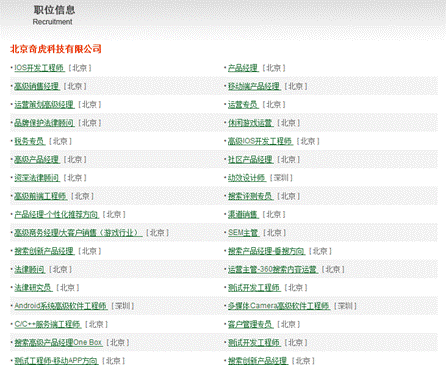Open the 高级前端工程师 job link
446x365 pixels.
[41, 196]
